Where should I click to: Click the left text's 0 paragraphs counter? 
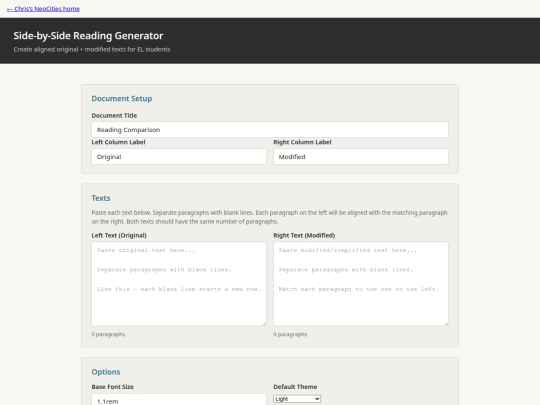(108, 334)
